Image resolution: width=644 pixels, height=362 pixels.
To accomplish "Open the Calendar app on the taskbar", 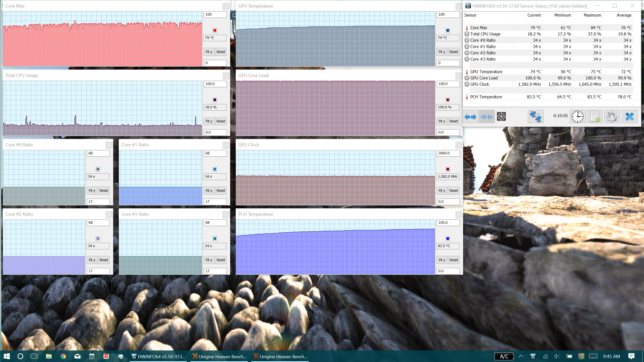I will click(x=92, y=356).
